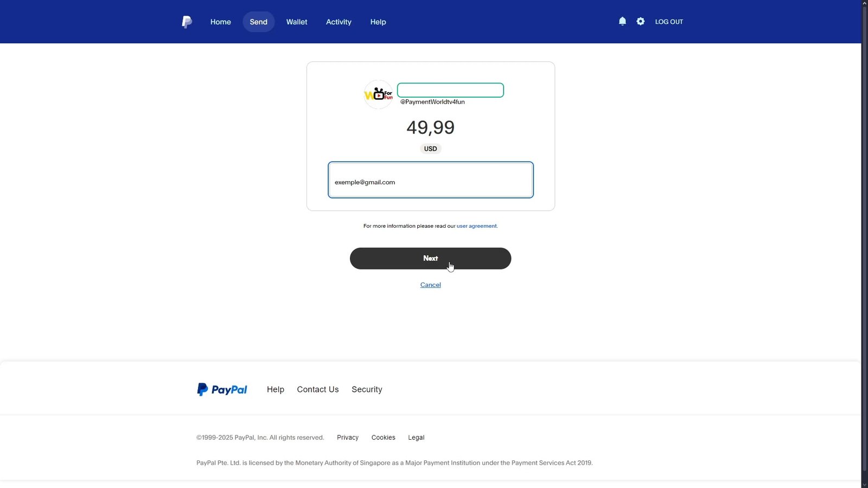868x488 pixels.
Task: Click the Next button
Action: tap(431, 259)
